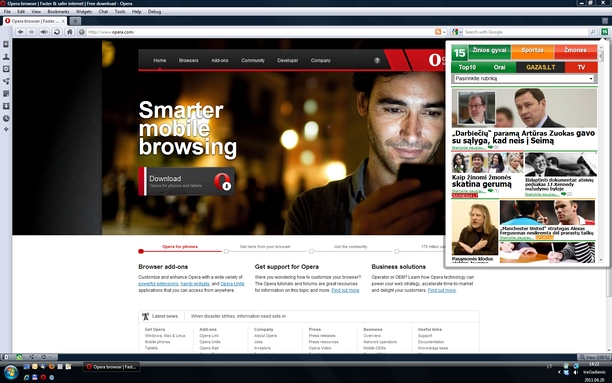Click the green 15 extension toolbar icon
612x383 pixels.
point(605,32)
